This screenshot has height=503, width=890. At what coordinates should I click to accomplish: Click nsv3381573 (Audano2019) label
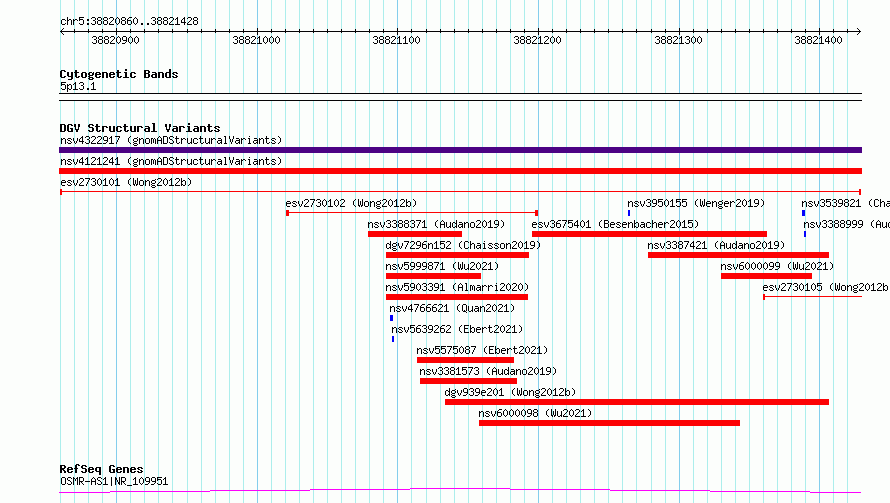coord(488,371)
